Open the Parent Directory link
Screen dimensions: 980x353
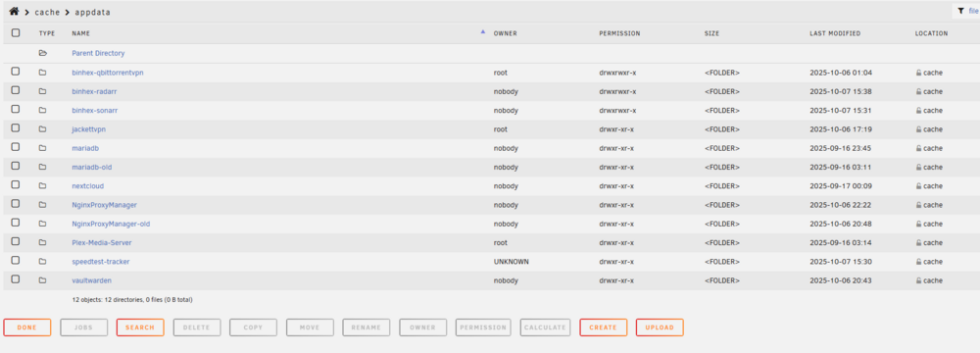(x=98, y=53)
